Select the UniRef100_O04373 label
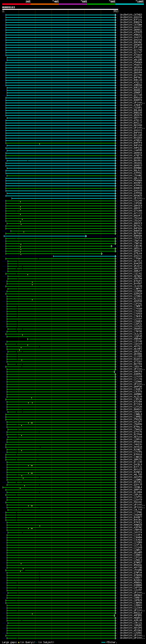Screen dimensions: 146x644 tap(131, 37)
